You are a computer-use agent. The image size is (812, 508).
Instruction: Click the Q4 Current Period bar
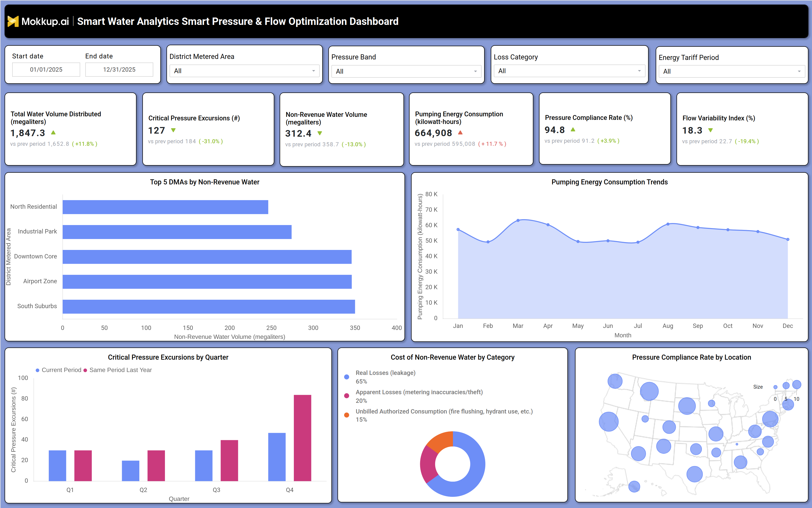277,457
